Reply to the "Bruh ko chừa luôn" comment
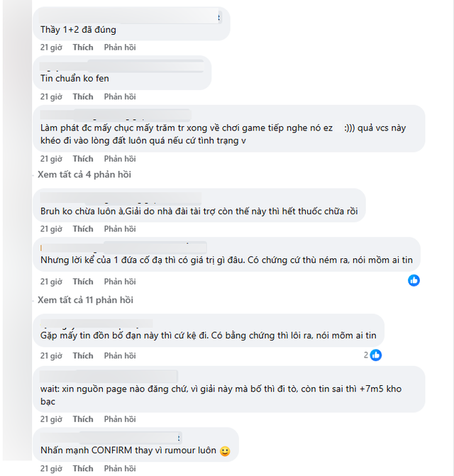This screenshot has width=454, height=476. pyautogui.click(x=119, y=229)
